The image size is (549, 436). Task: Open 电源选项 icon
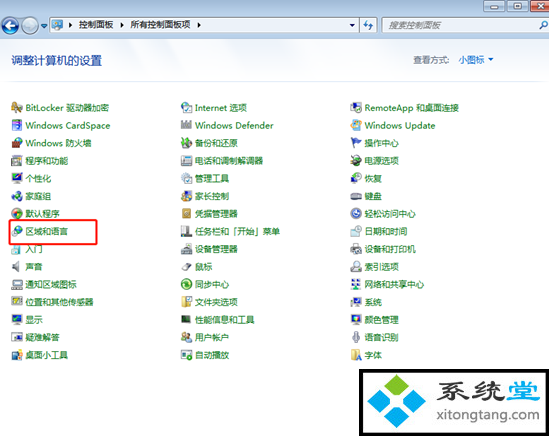click(356, 160)
